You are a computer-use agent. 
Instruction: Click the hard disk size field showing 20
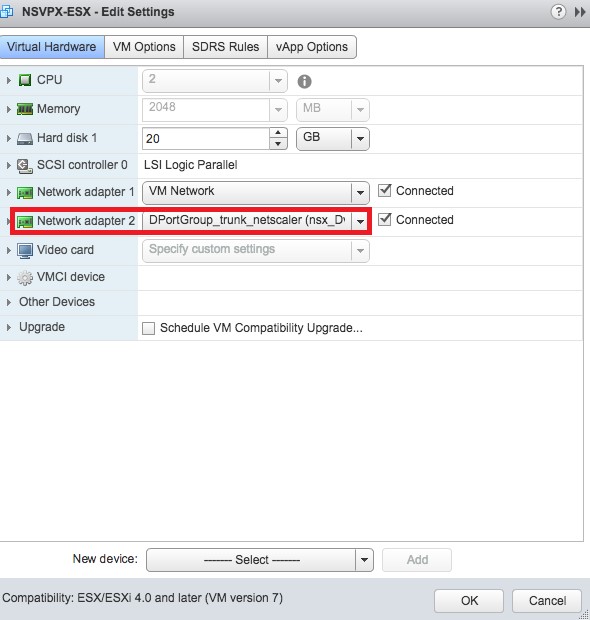pos(206,138)
